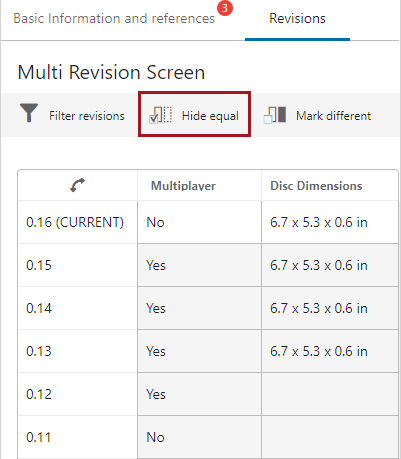Click the empty Disc Dimensions cell of revision 0.12
The image size is (401, 459).
pos(330,394)
